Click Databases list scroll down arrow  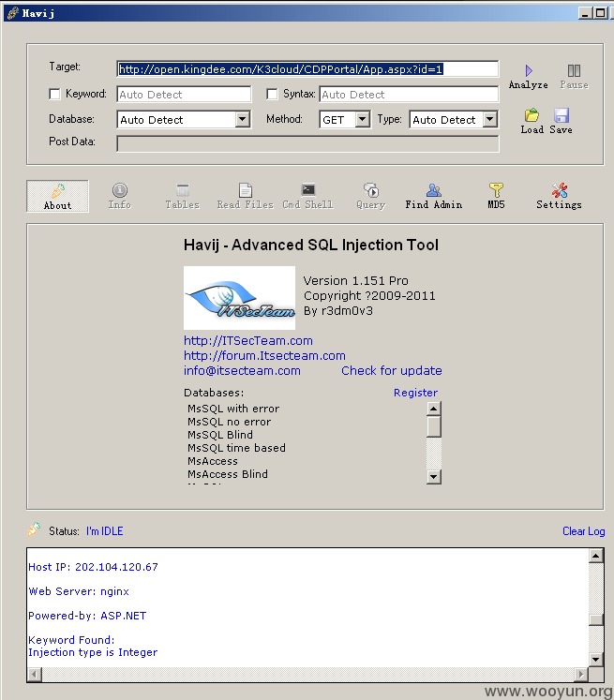click(x=434, y=477)
